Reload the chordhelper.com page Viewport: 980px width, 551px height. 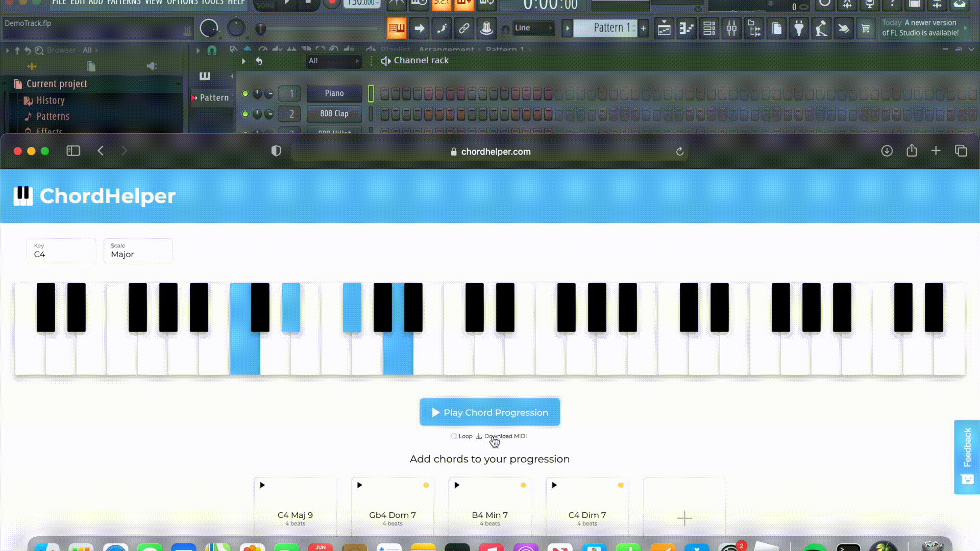[x=679, y=152]
